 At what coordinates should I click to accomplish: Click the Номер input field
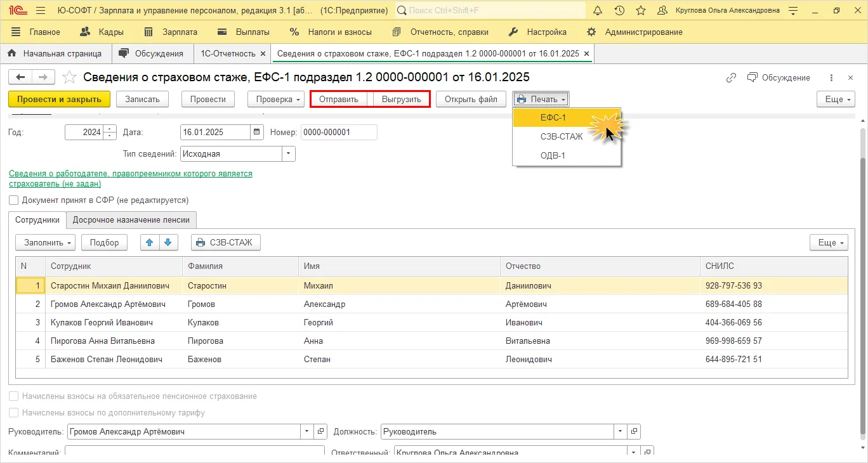(x=339, y=132)
